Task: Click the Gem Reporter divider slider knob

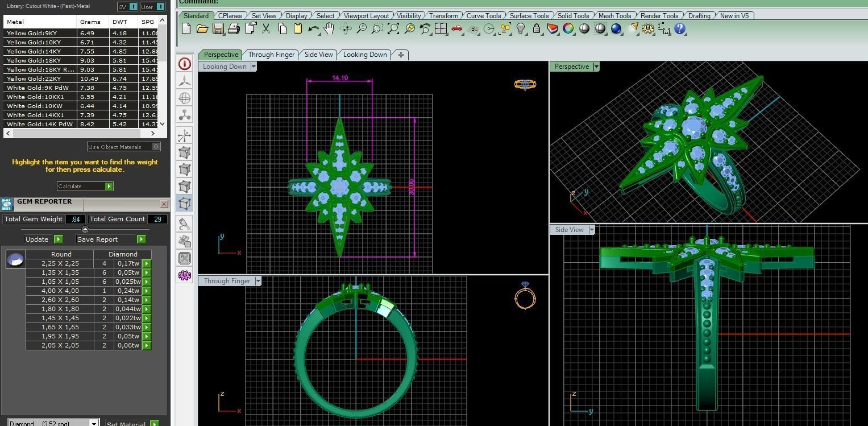Action: coord(85,229)
